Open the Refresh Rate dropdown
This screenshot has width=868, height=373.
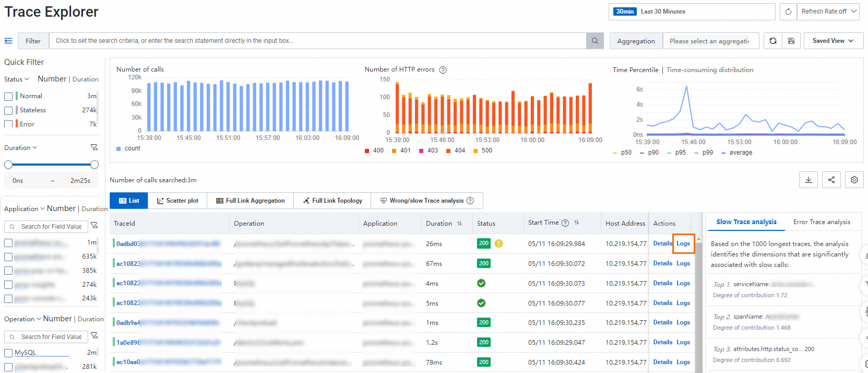pos(828,11)
